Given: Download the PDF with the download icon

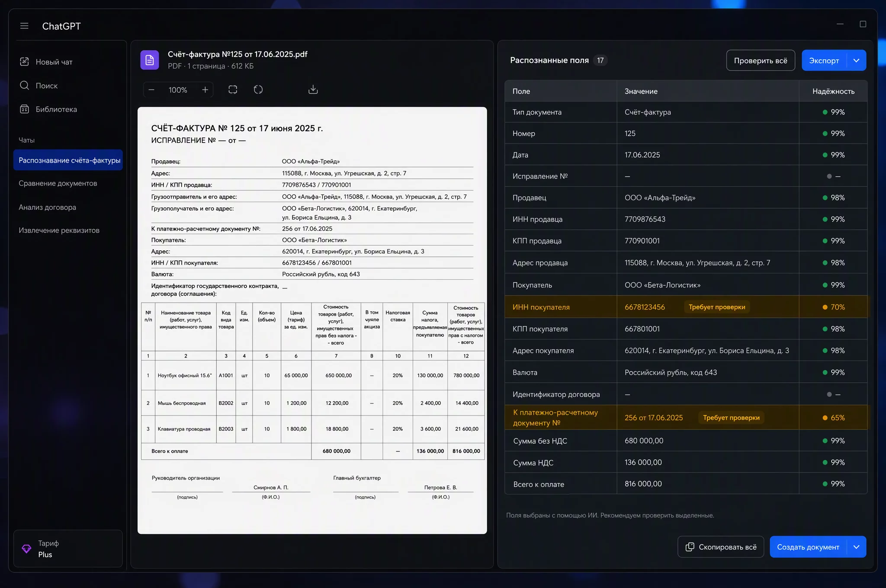Looking at the screenshot, I should click(x=313, y=89).
